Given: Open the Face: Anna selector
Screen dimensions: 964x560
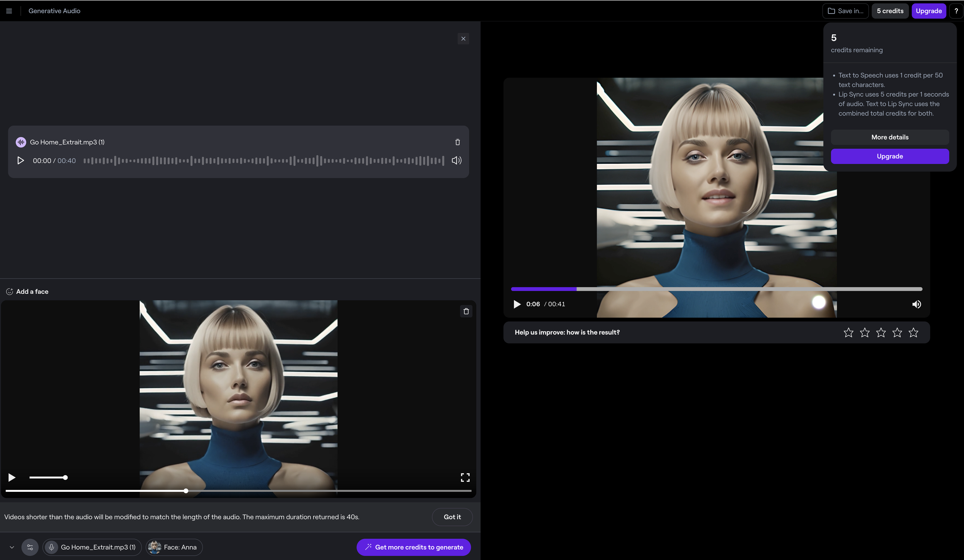Looking at the screenshot, I should [174, 547].
